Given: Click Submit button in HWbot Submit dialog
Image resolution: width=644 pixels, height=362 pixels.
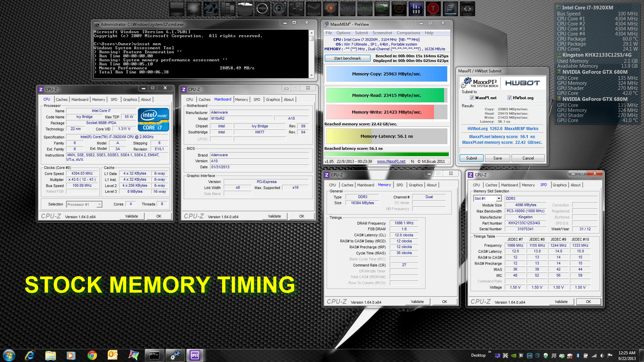Looking at the screenshot, I should click(471, 158).
